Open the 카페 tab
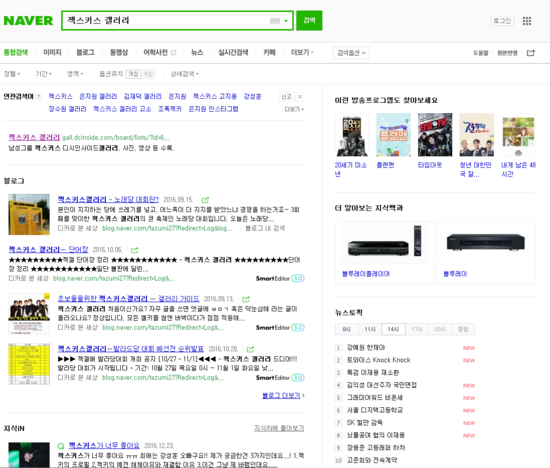The image size is (550, 468). (269, 53)
